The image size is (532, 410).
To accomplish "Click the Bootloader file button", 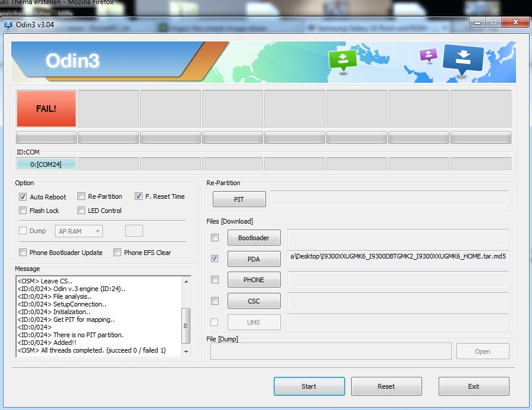I will point(254,238).
